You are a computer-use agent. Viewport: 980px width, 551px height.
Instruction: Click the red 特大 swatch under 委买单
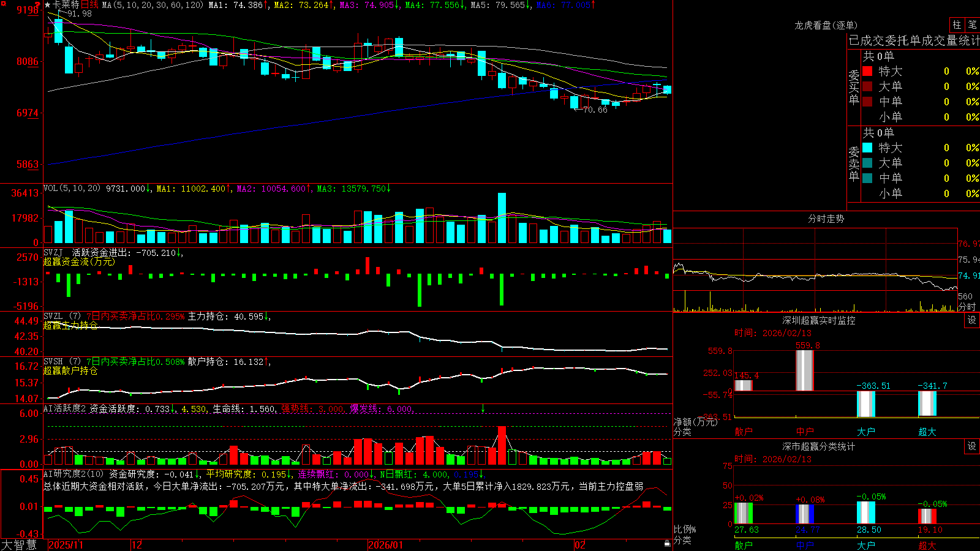(867, 71)
